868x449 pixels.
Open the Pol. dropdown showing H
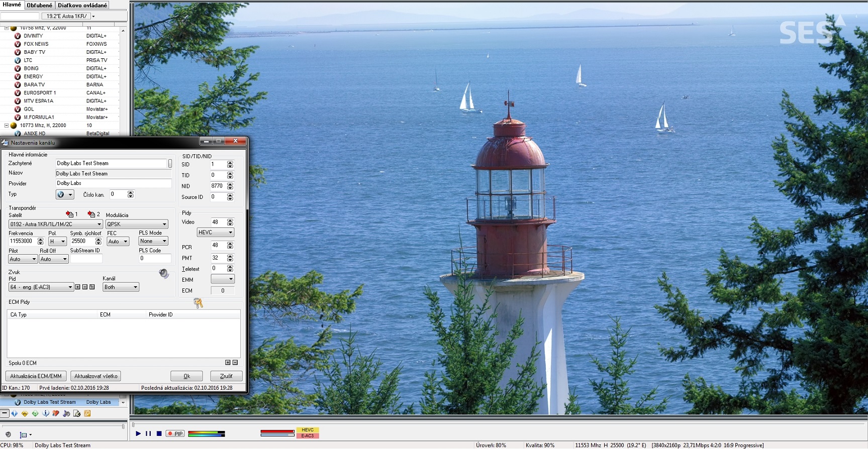57,242
